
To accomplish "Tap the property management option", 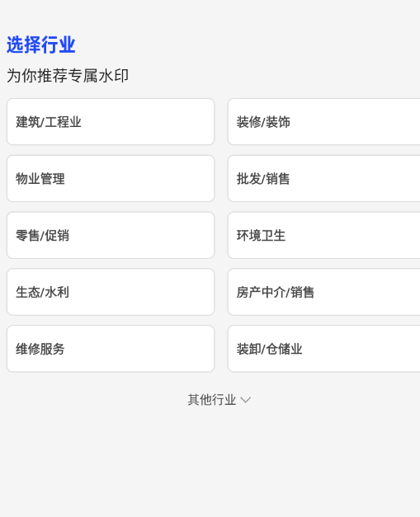I will pyautogui.click(x=111, y=178).
